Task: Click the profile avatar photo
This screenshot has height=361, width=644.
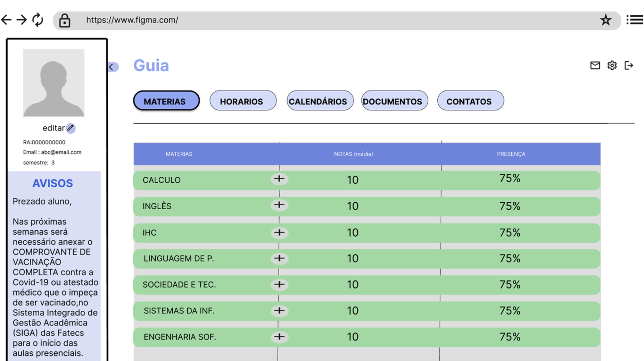Action: pyautogui.click(x=54, y=83)
